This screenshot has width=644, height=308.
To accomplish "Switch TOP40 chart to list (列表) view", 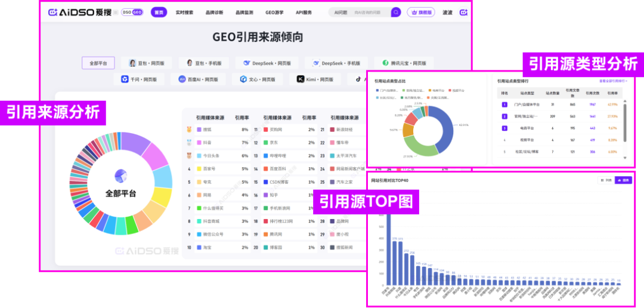I will tap(606, 180).
